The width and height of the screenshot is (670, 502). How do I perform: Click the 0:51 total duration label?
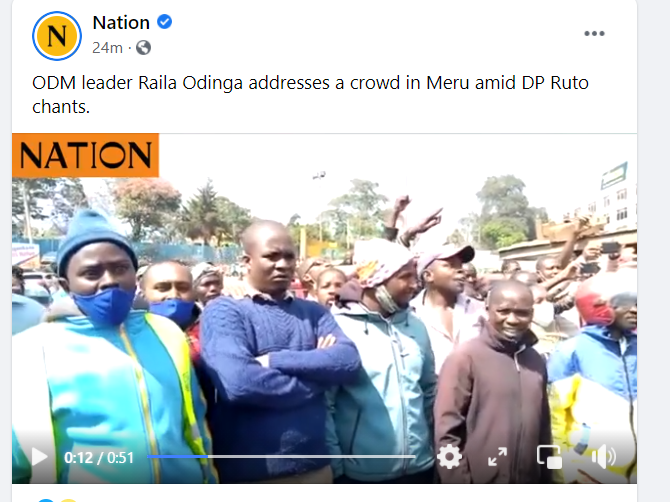click(120, 458)
